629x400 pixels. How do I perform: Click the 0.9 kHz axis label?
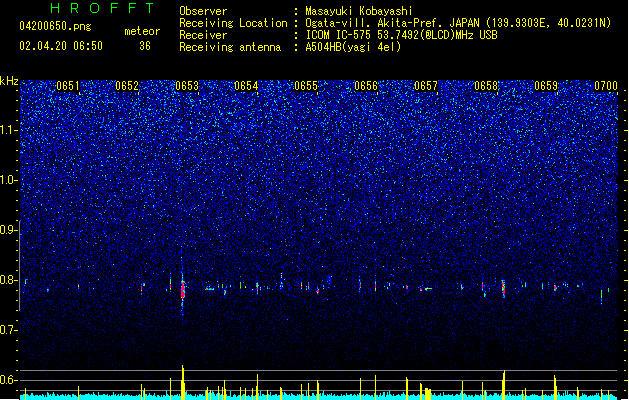[x=9, y=230]
